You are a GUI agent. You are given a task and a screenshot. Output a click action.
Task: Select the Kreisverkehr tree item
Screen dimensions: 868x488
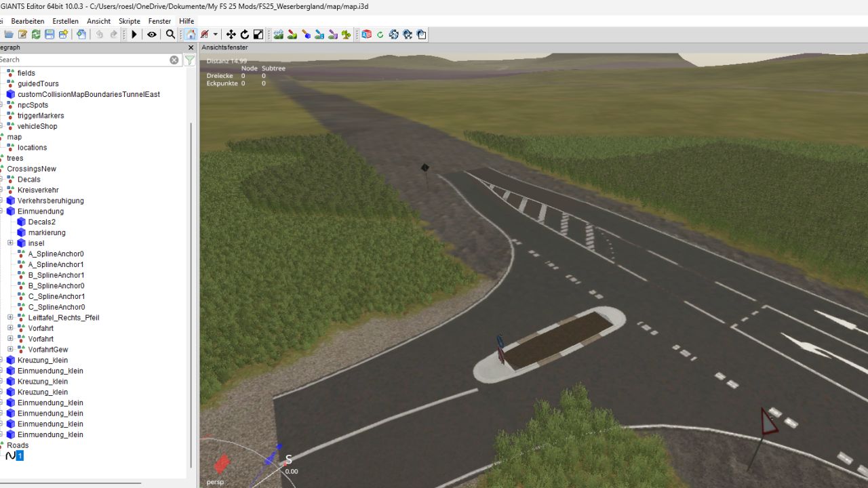click(38, 190)
